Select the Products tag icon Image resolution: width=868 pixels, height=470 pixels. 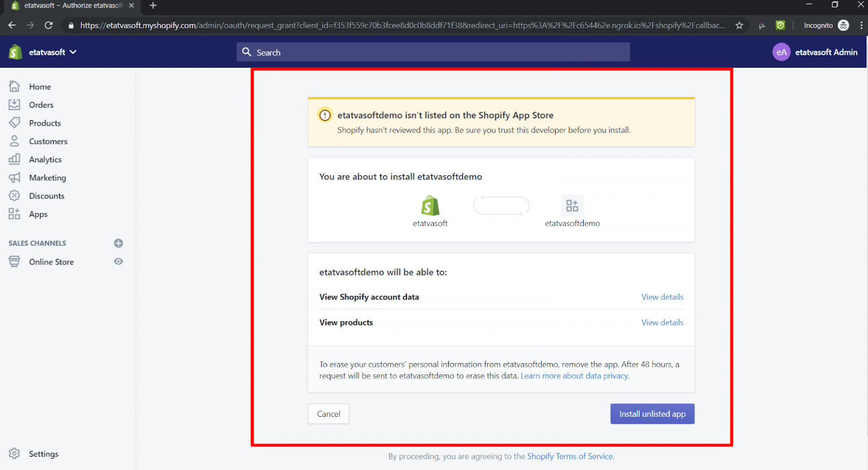(15, 123)
